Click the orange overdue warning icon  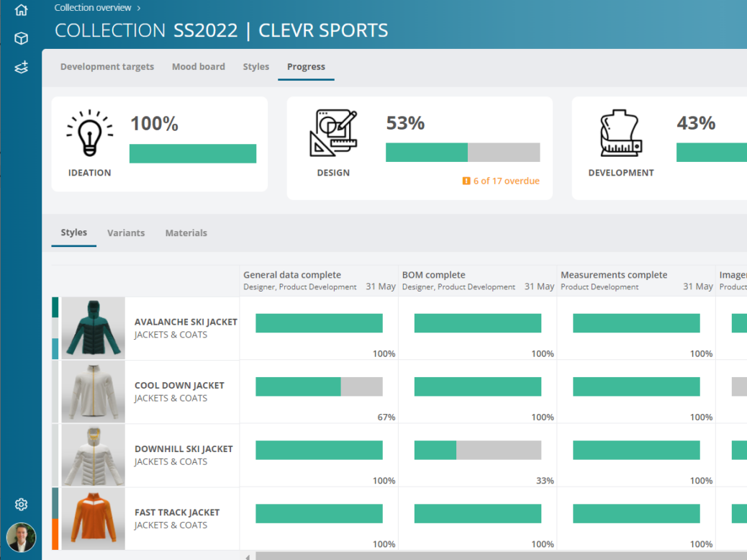[466, 181]
